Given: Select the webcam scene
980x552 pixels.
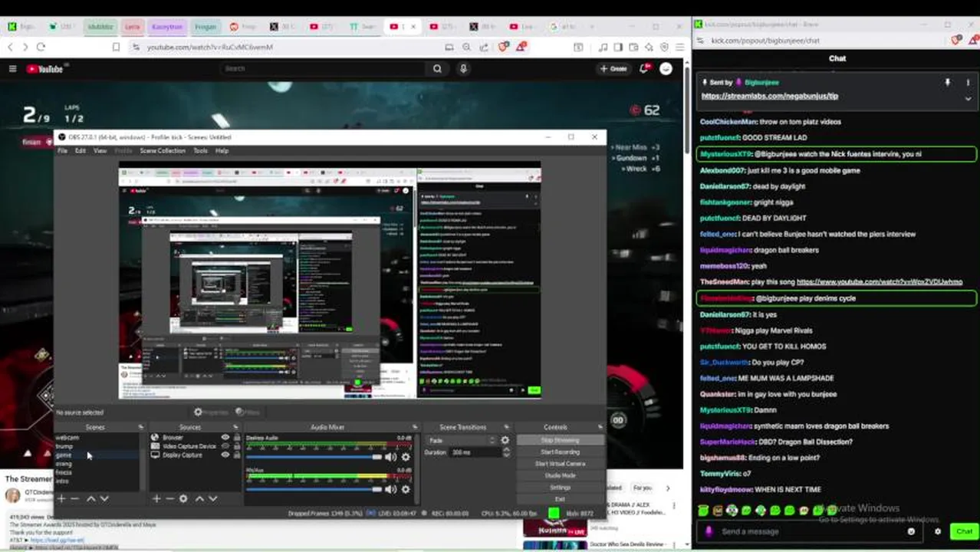Looking at the screenshot, I should pos(67,438).
